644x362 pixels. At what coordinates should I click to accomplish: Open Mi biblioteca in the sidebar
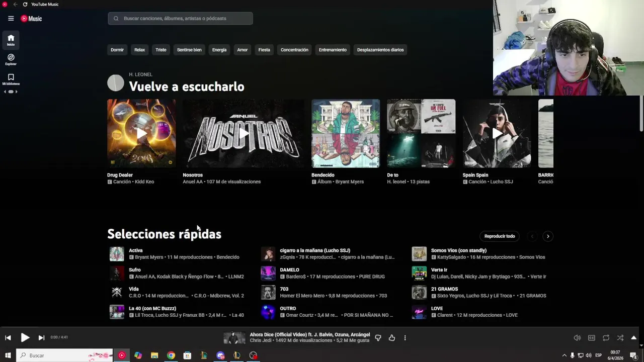point(11,79)
